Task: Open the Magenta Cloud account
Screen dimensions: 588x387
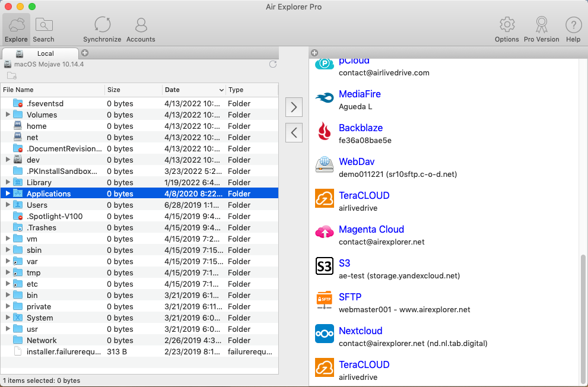Action: pos(371,229)
